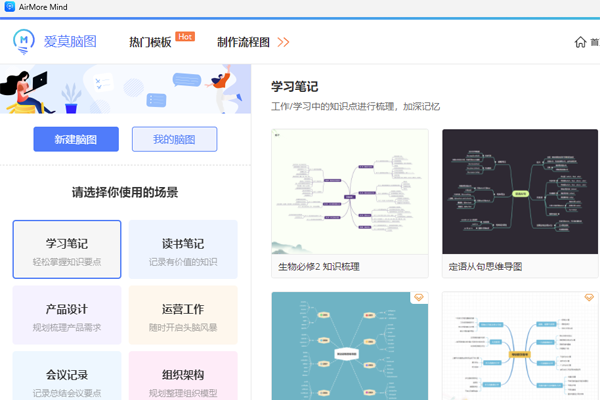Open 生物必修2 知识梳理 template thumbnail
This screenshot has width=600, height=400.
350,191
